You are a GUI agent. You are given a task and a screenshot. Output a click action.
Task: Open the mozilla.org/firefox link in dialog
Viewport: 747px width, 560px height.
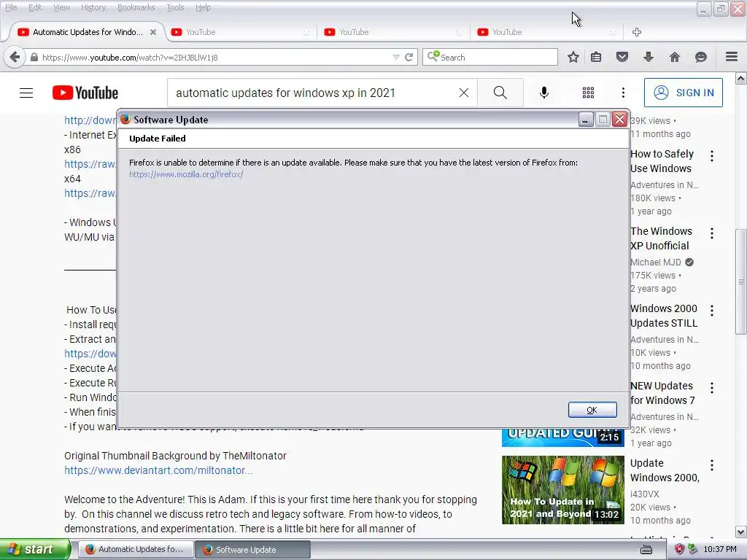(186, 174)
